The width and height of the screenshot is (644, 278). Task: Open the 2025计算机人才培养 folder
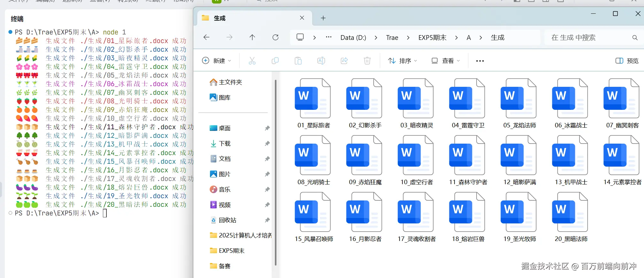[x=240, y=235]
